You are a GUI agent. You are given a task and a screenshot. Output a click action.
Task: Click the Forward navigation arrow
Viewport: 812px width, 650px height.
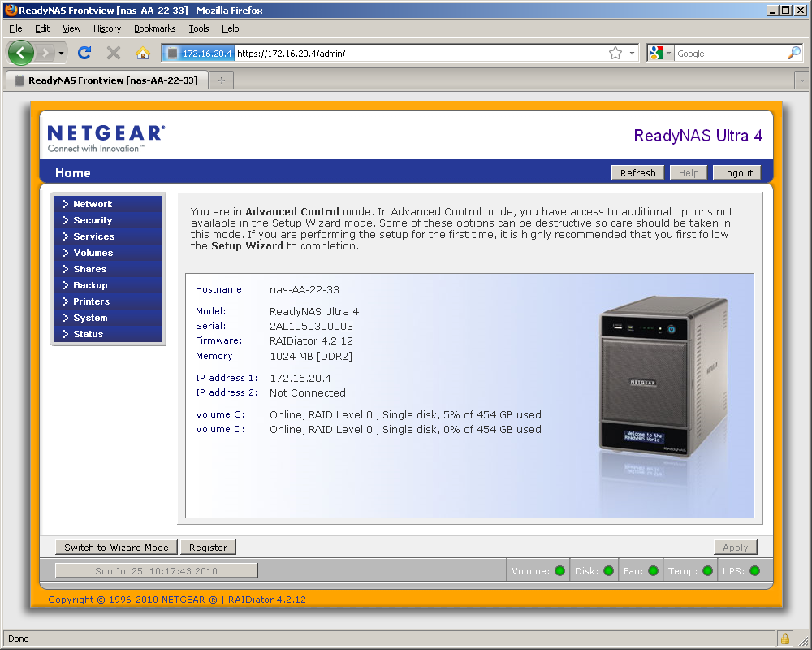[45, 53]
